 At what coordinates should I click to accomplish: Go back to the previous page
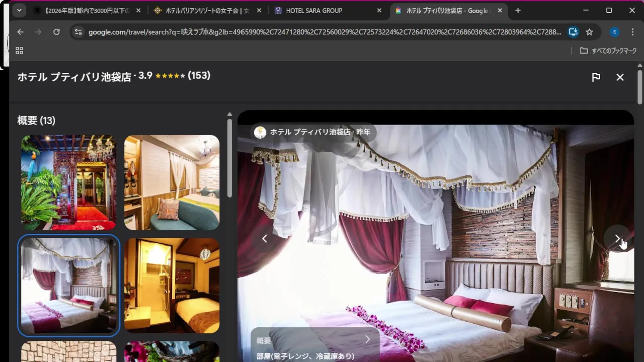[x=20, y=32]
